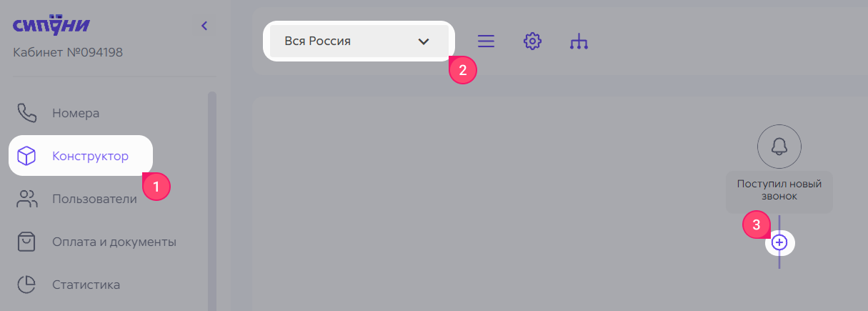The width and height of the screenshot is (868, 311).
Task: Click the phone icon next to Номера
Action: [27, 113]
